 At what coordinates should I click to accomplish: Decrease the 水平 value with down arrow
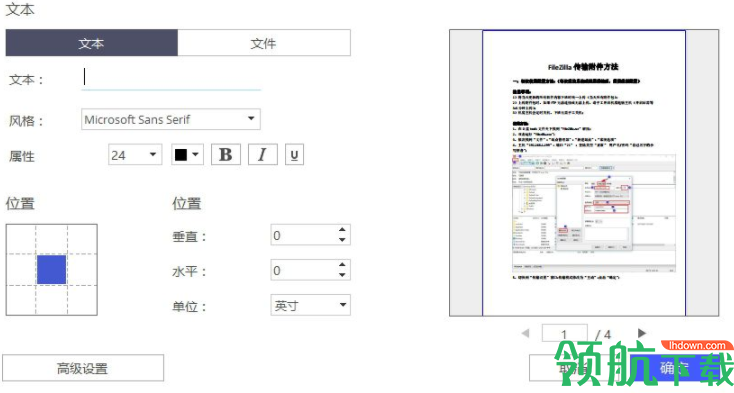click(x=343, y=275)
